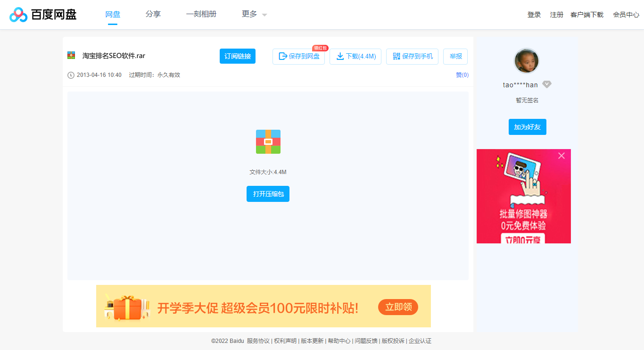Click the download arrow icon on 下载(4.4M)

tap(340, 56)
